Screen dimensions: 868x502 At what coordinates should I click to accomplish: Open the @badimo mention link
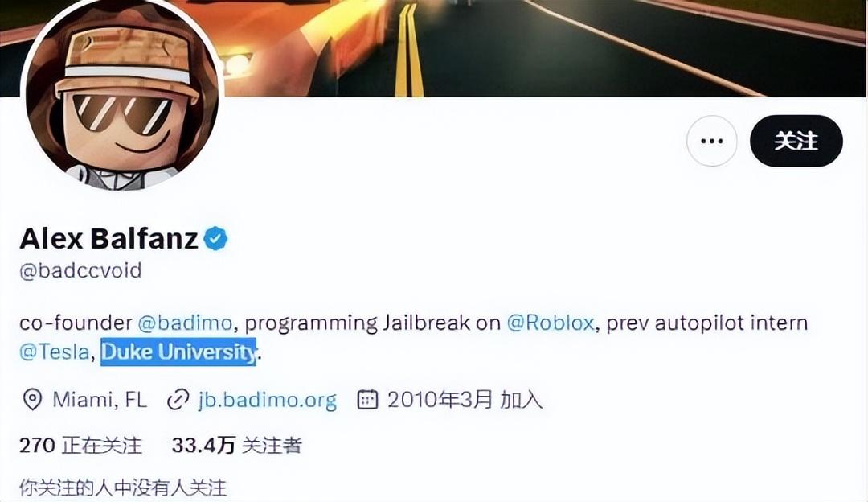pos(184,323)
